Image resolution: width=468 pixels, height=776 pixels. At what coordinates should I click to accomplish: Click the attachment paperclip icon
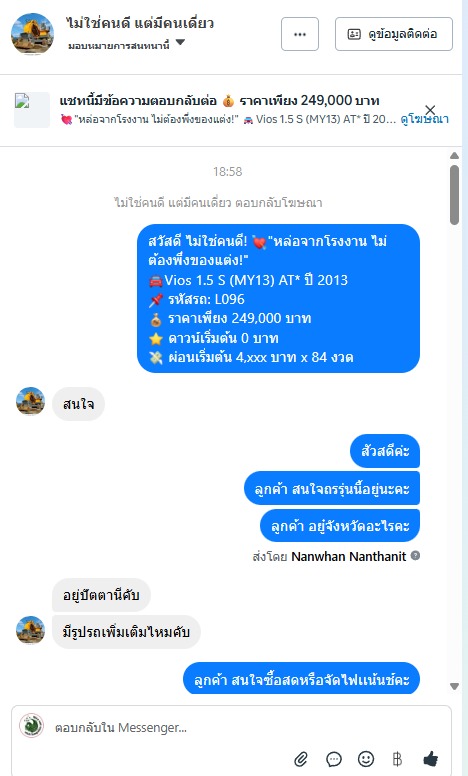point(301,759)
